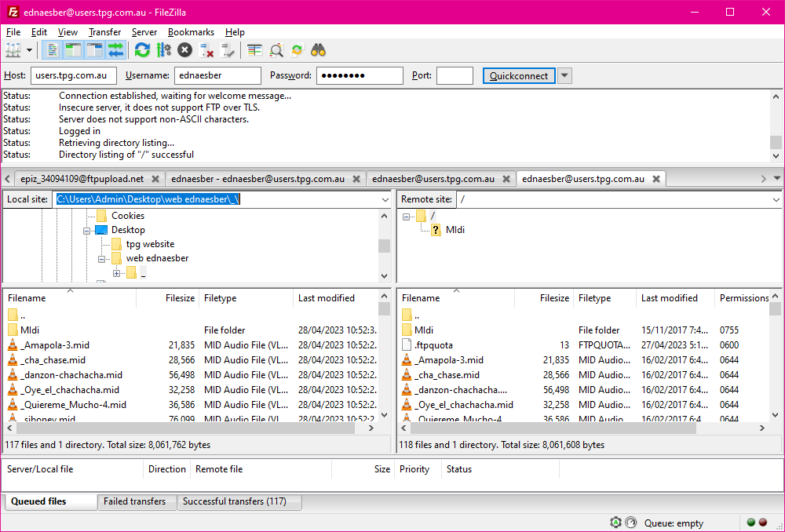Click the remote file list horizontal scrollbar
The image size is (785, 532).
(x=553, y=428)
